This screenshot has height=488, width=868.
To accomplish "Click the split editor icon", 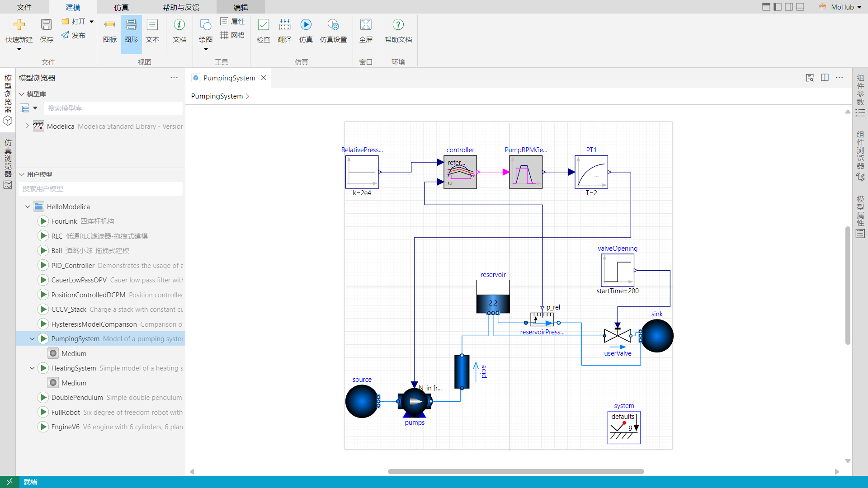I will (x=825, y=78).
